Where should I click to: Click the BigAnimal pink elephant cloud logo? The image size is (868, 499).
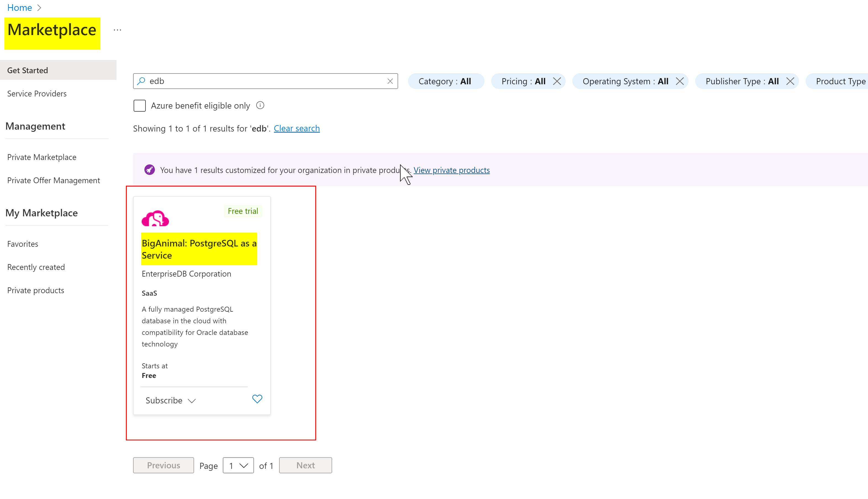155,218
